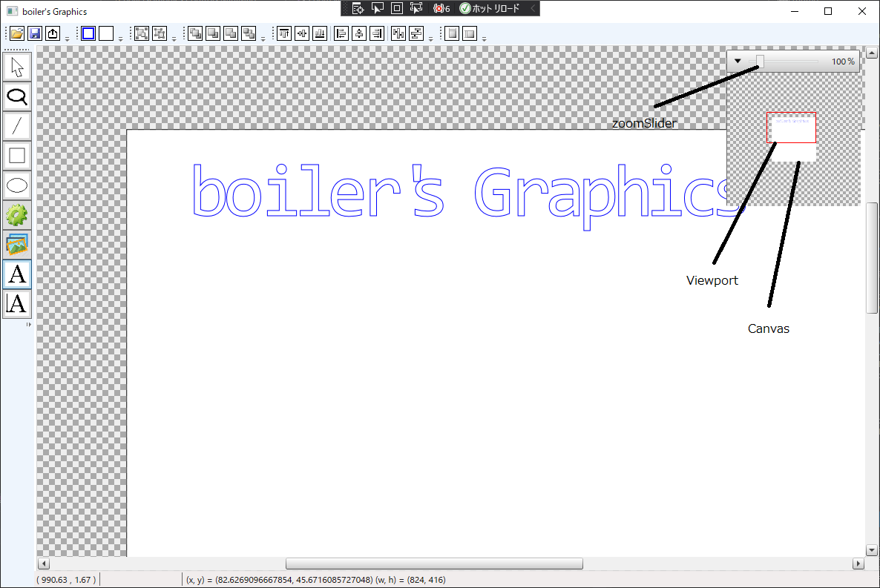Send selection to back
The image size is (880, 588).
[249, 33]
